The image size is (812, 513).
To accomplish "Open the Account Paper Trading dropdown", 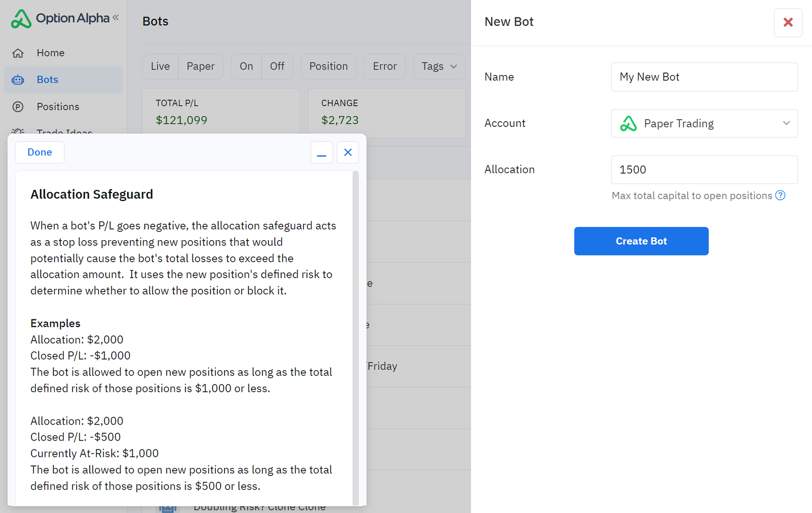I will tap(704, 124).
